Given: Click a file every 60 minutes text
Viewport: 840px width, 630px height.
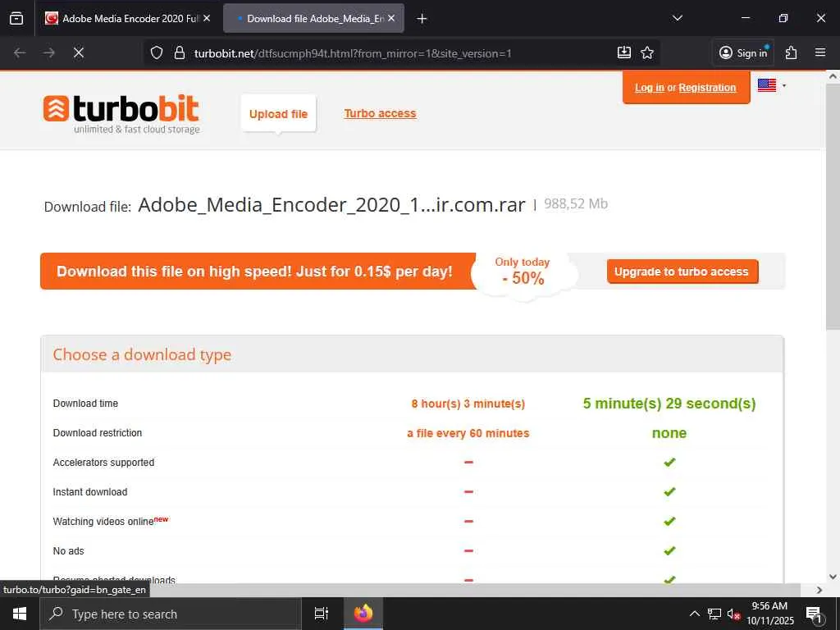Looking at the screenshot, I should pos(468,433).
